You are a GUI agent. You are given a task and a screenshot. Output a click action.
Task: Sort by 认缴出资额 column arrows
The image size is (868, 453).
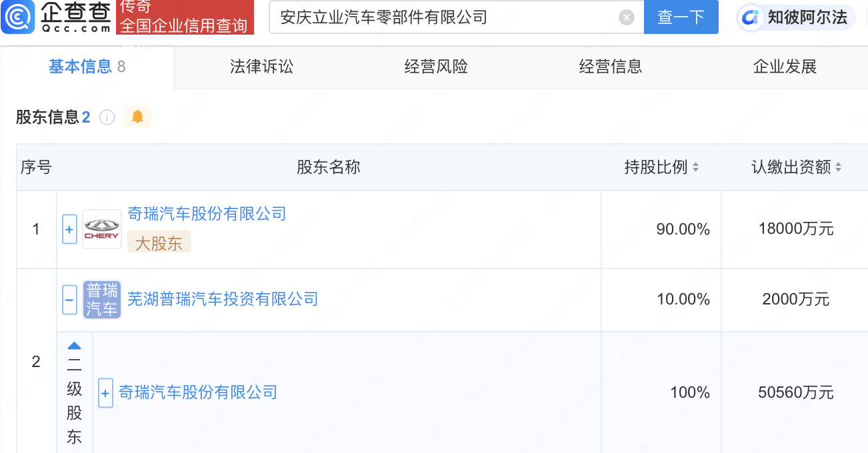(839, 167)
